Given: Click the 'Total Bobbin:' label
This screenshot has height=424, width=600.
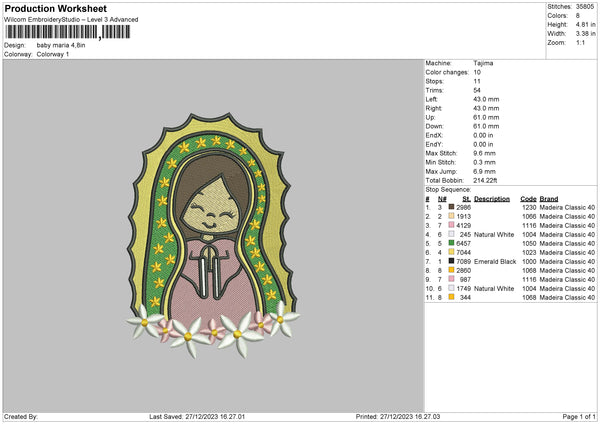Looking at the screenshot, I should 444,180.
